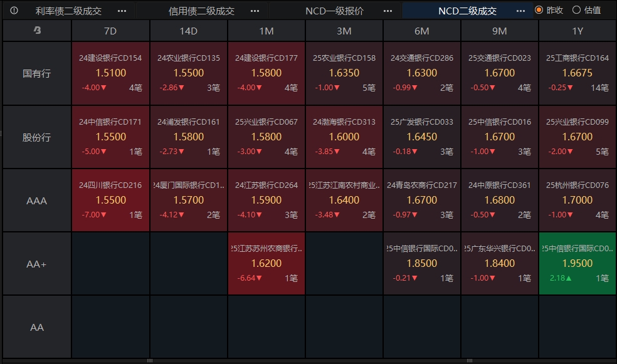Viewport: 617px width, 364px height.
Task: Click the 1M column header
Action: click(x=266, y=31)
